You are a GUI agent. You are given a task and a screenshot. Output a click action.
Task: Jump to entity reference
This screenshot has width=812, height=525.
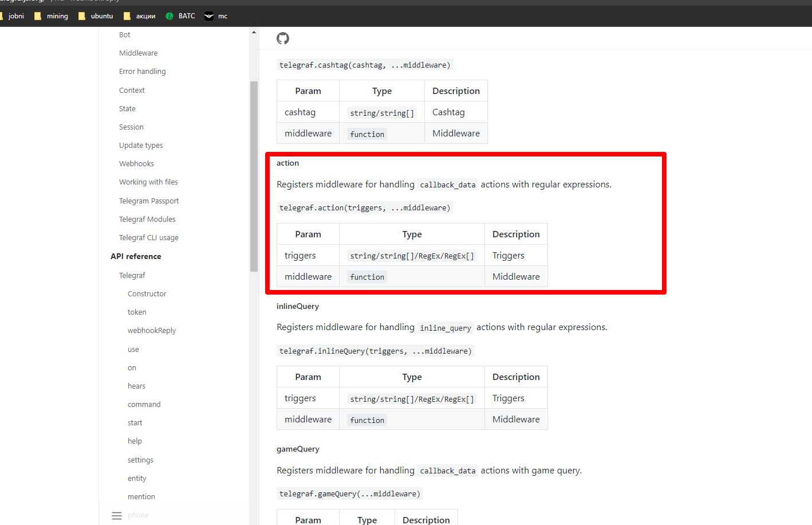pyautogui.click(x=137, y=479)
